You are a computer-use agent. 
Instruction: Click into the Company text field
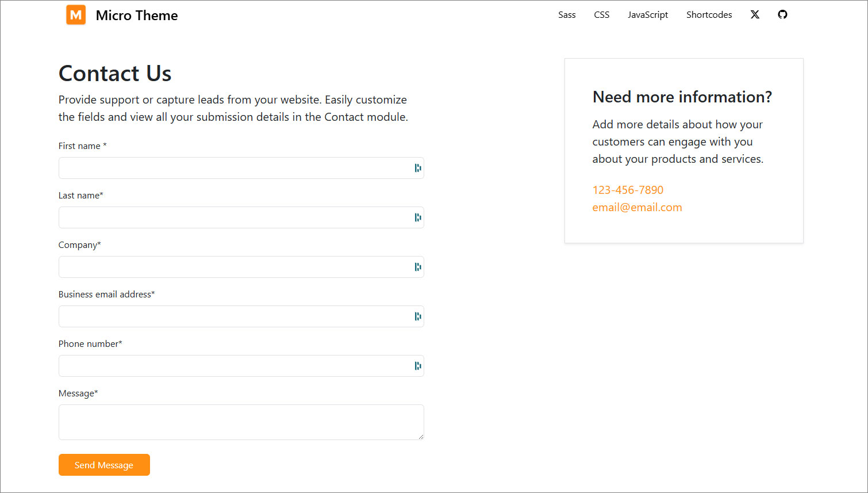[x=233, y=267]
